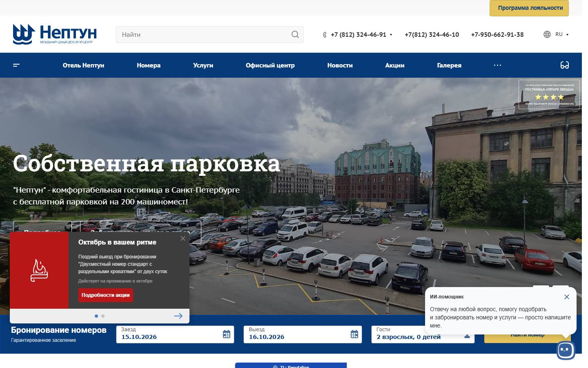
Task: Open the hamburger menu icon
Action: click(16, 65)
